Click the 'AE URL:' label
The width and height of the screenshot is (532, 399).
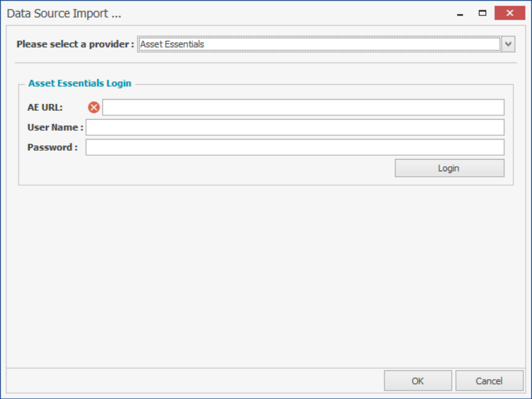tap(45, 107)
